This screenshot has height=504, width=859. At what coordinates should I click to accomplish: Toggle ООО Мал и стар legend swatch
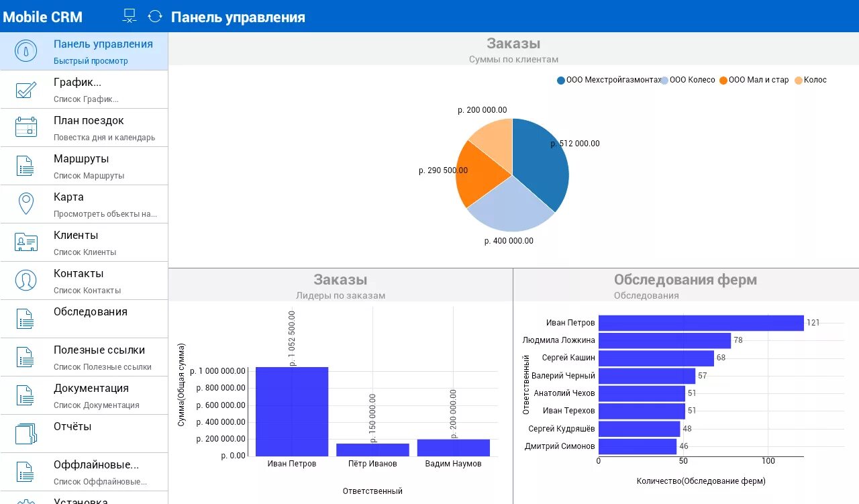pyautogui.click(x=723, y=81)
